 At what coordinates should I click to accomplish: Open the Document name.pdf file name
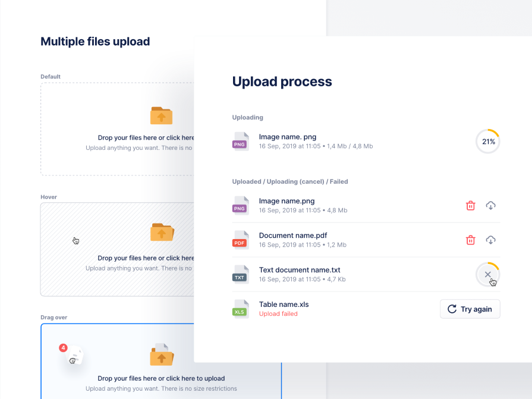click(x=293, y=235)
